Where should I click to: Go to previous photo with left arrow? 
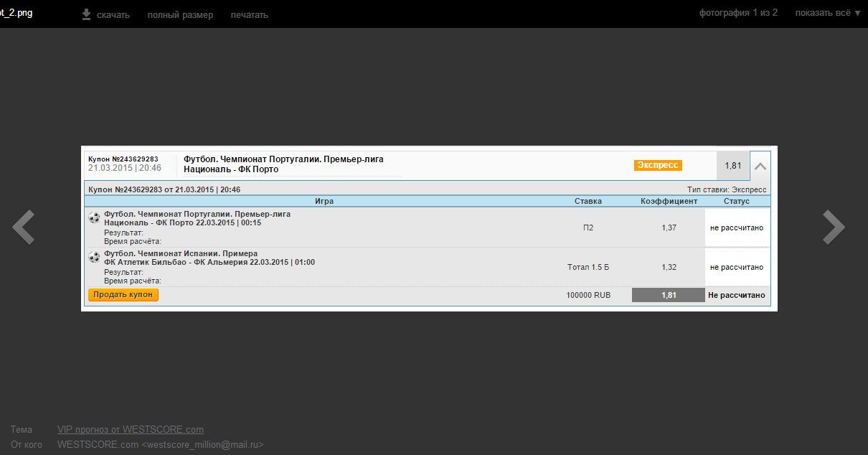click(x=24, y=227)
